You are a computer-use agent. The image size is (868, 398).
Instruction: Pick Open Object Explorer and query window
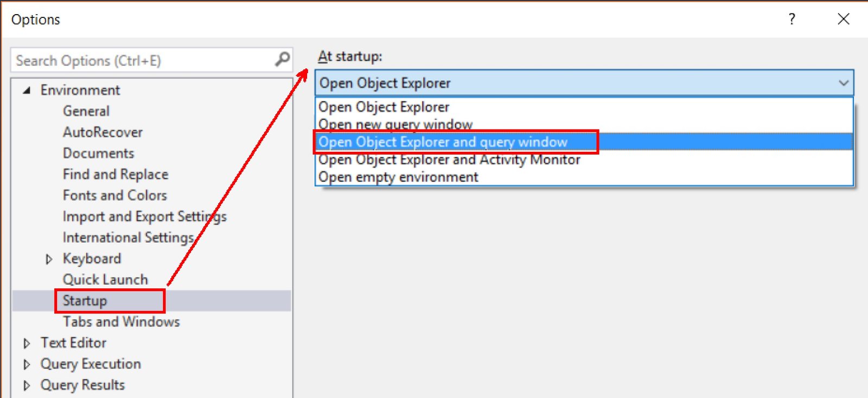pyautogui.click(x=584, y=142)
